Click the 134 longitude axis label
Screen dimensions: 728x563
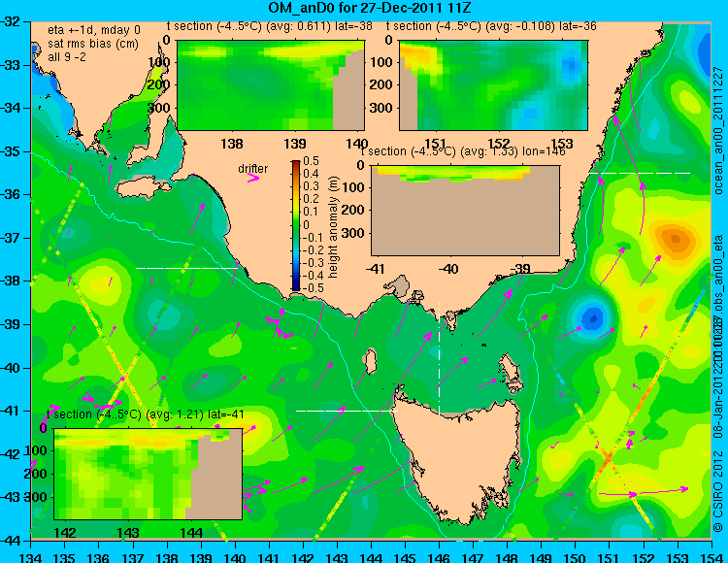[31, 557]
